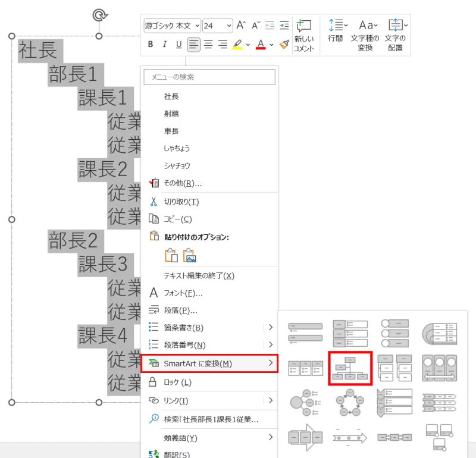Open the font name dropdown
This screenshot has width=476, height=458.
(x=198, y=26)
